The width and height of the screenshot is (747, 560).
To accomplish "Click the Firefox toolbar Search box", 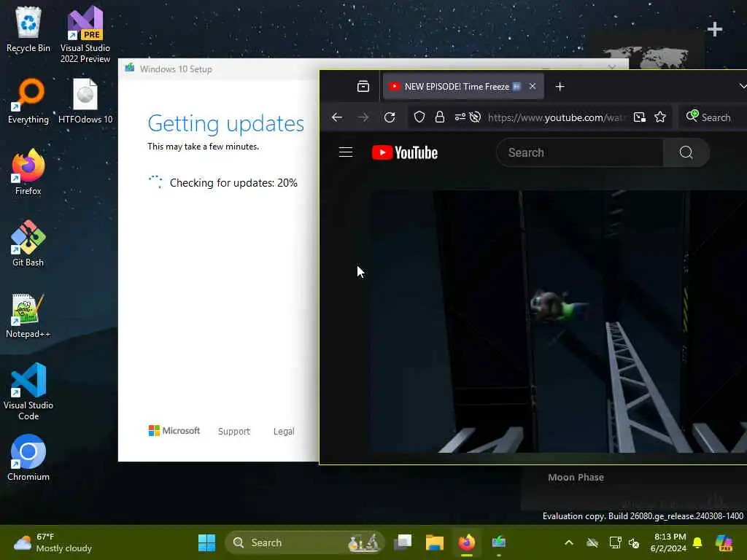I will click(713, 117).
